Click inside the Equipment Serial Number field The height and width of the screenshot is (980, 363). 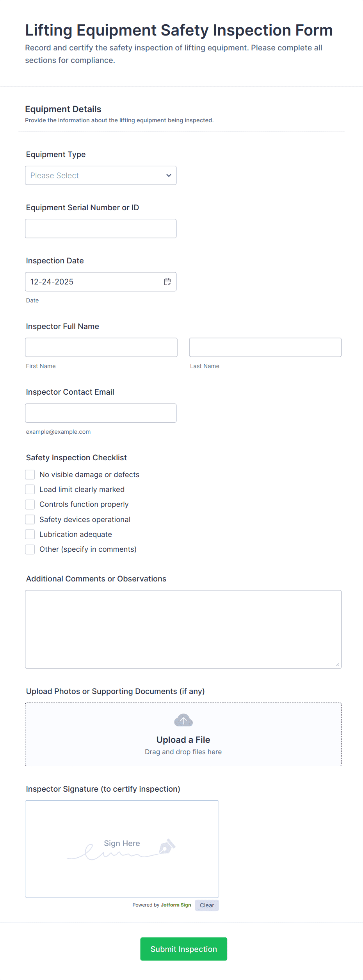point(101,228)
